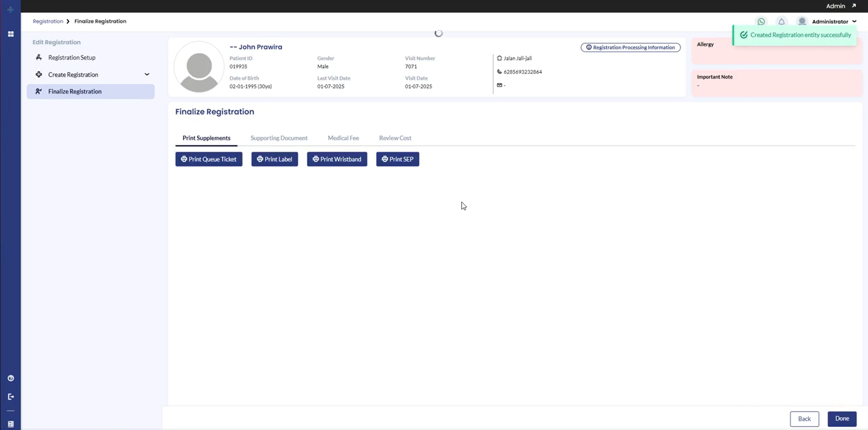Click the date under Visit Date

point(419,86)
